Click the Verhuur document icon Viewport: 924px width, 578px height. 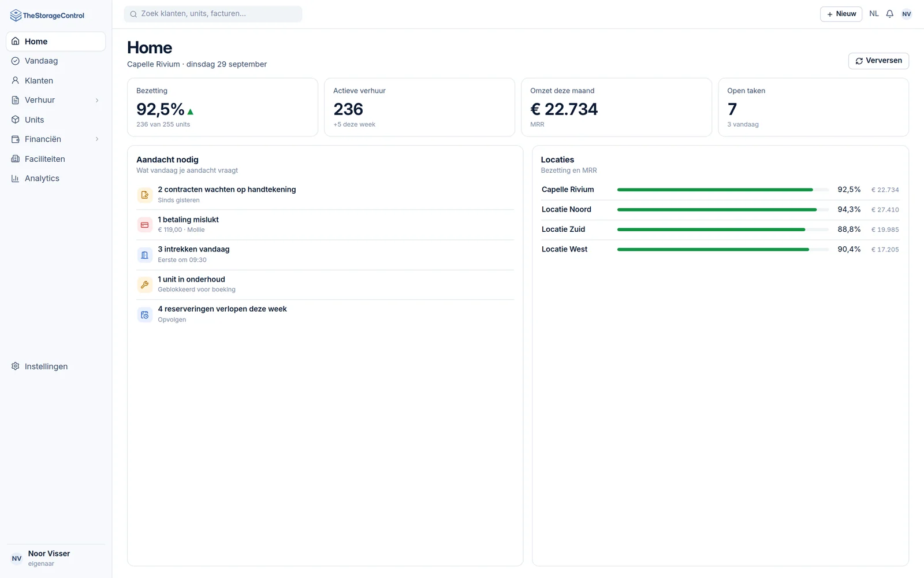point(16,100)
